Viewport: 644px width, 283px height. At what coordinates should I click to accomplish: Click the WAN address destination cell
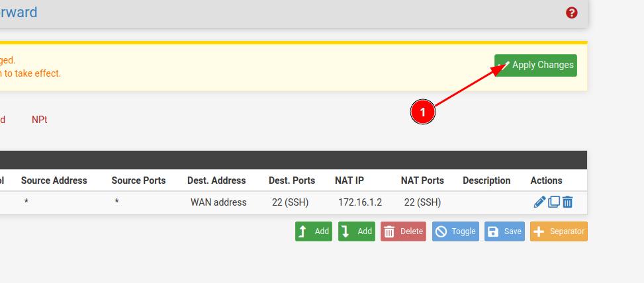click(218, 202)
